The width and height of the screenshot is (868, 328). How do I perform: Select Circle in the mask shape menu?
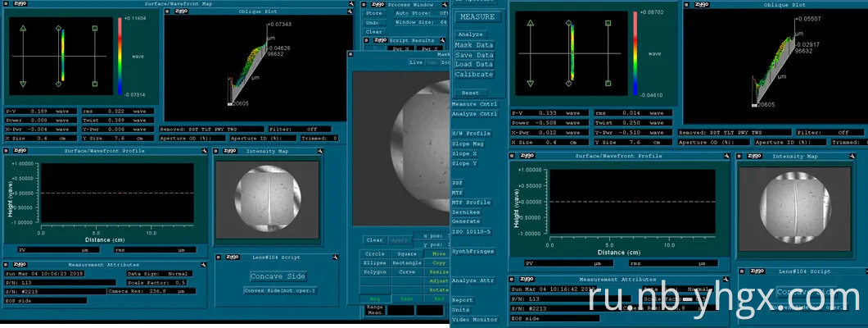(374, 253)
